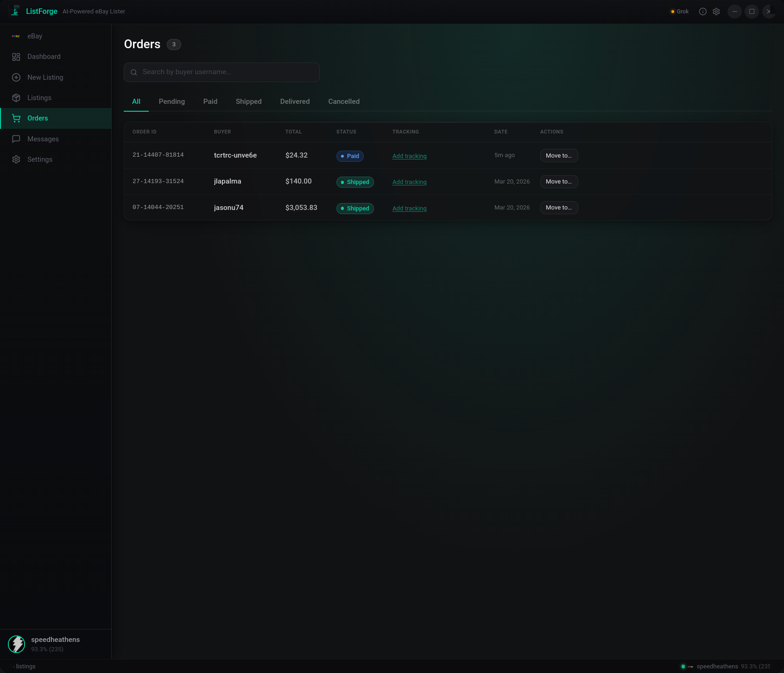Select the All orders tab
The width and height of the screenshot is (784, 673).
click(x=136, y=102)
